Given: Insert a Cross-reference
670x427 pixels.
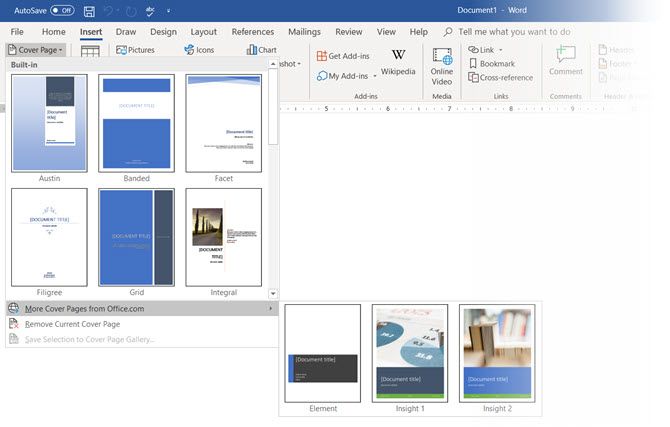Looking at the screenshot, I should (x=501, y=78).
